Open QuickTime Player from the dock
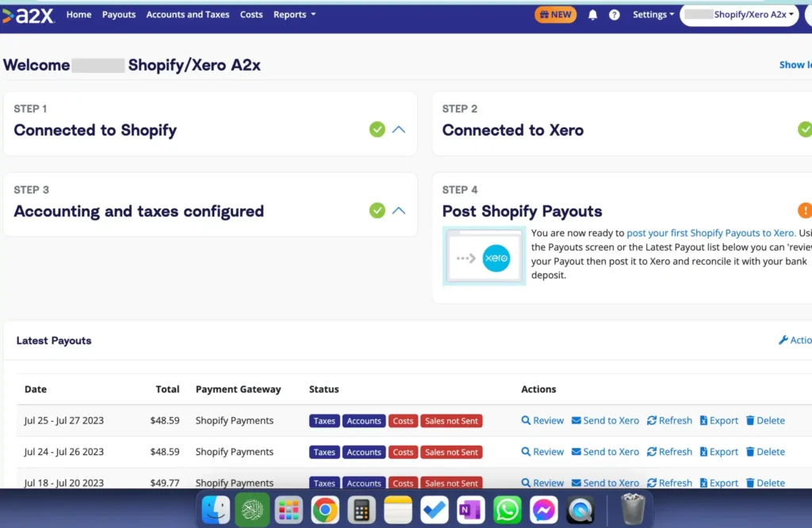The height and width of the screenshot is (528, 812). 580,510
